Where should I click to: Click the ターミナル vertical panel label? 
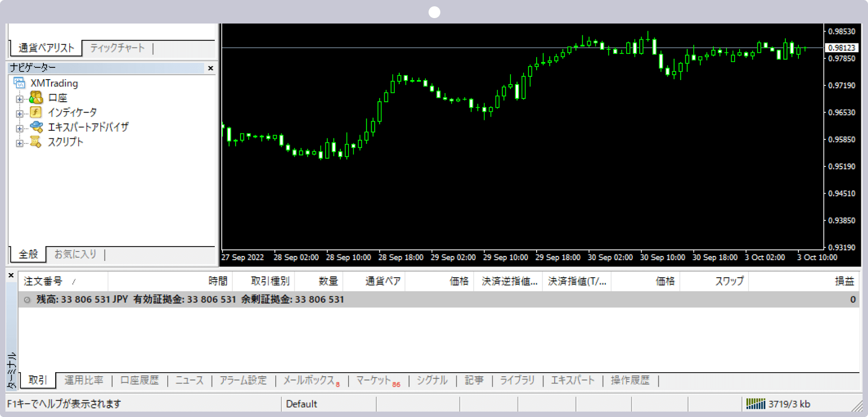click(x=11, y=371)
